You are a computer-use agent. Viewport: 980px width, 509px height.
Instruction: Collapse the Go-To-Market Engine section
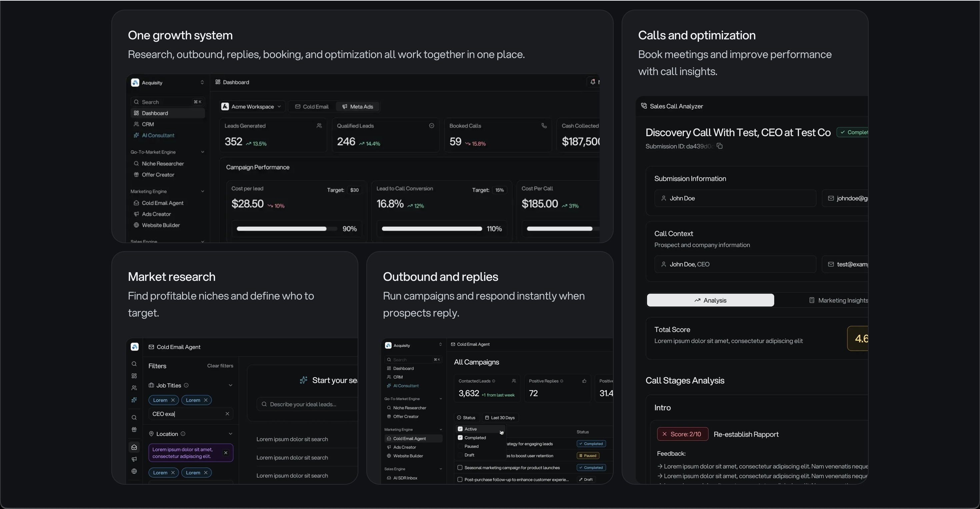(x=203, y=152)
